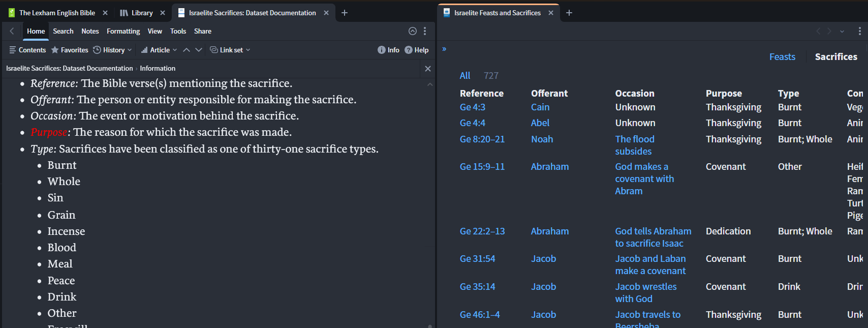Image resolution: width=868 pixels, height=328 pixels.
Task: Close the Information breadcrumb bar
Action: [428, 69]
